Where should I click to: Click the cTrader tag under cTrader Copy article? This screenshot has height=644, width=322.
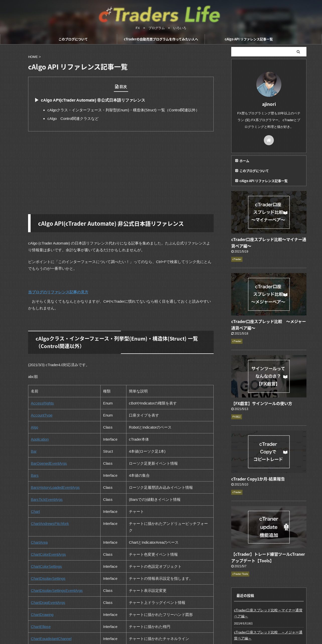click(237, 492)
